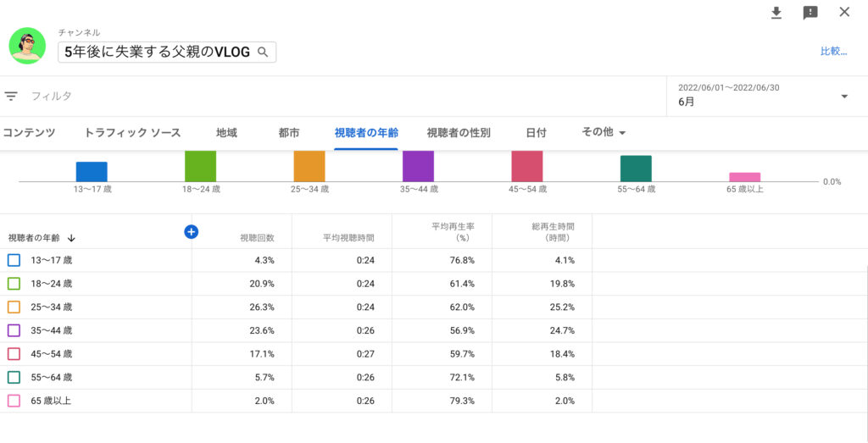Click the フィルタ input field
The height and width of the screenshot is (443, 868).
pos(170,97)
